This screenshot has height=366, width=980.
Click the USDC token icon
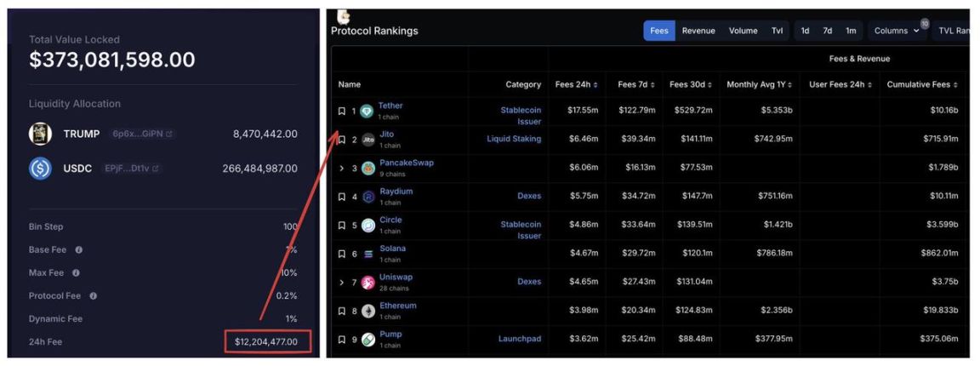(x=41, y=169)
